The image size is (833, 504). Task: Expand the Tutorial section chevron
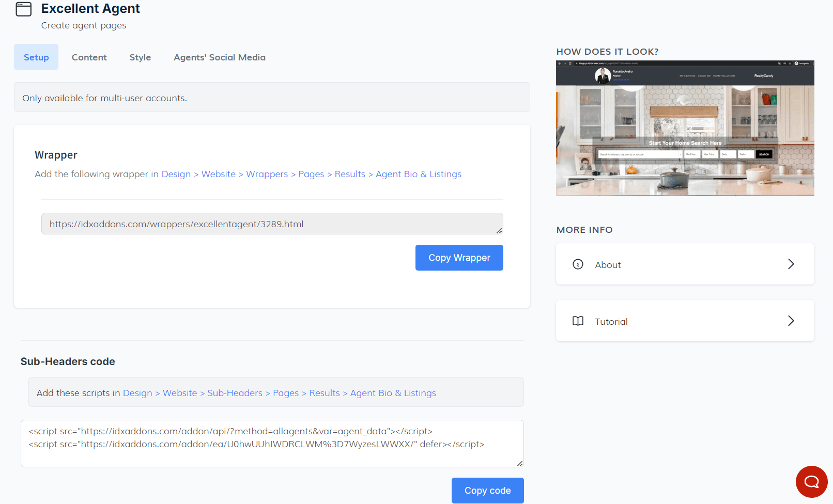point(791,321)
